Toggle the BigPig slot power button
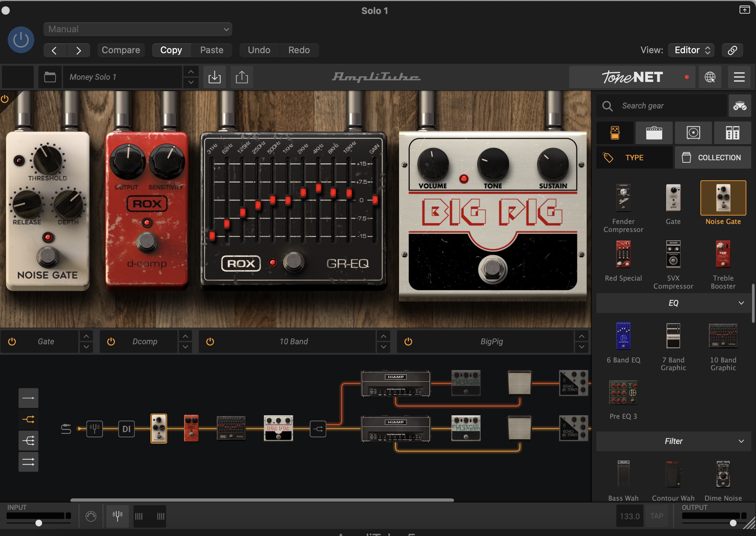This screenshot has width=756, height=536. (408, 341)
